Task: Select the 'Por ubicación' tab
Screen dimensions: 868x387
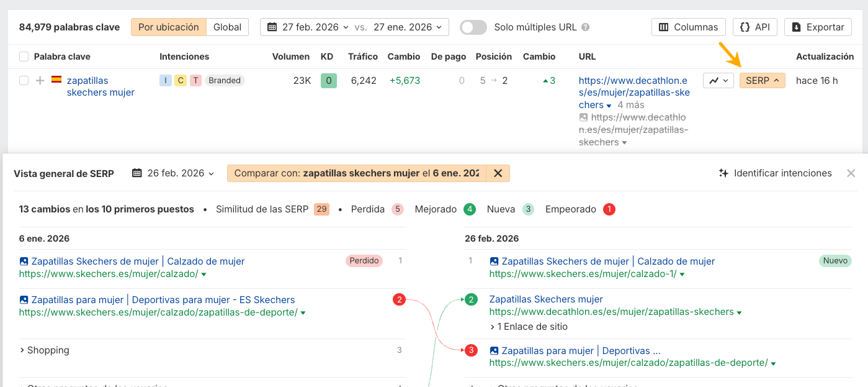Action: 168,27
